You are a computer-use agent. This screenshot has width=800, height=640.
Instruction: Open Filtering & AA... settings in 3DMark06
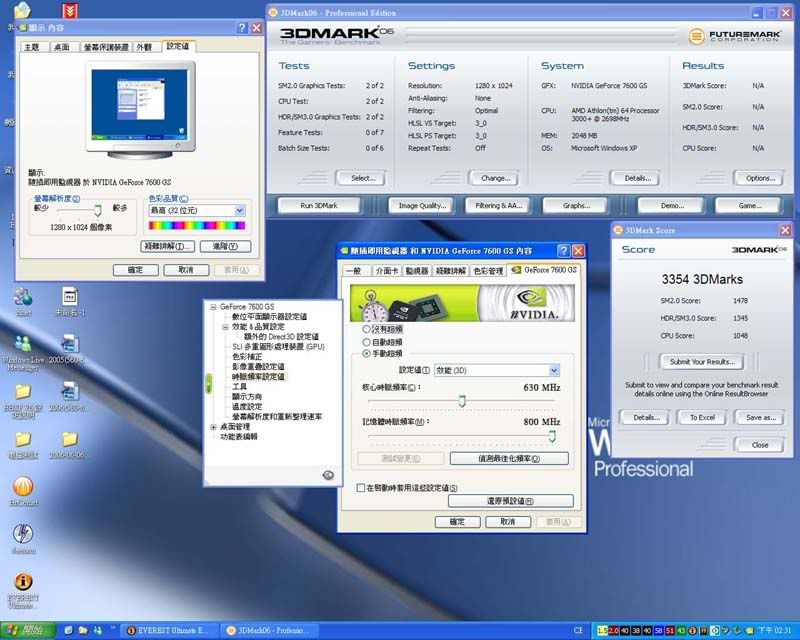[x=498, y=206]
